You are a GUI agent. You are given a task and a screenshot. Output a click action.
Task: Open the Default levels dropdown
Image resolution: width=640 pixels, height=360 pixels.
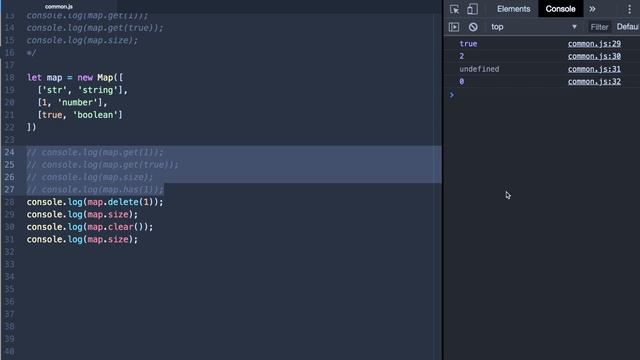tap(628, 27)
